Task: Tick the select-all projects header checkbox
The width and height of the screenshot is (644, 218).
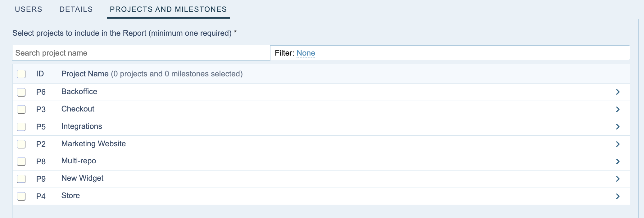Action: (21, 74)
